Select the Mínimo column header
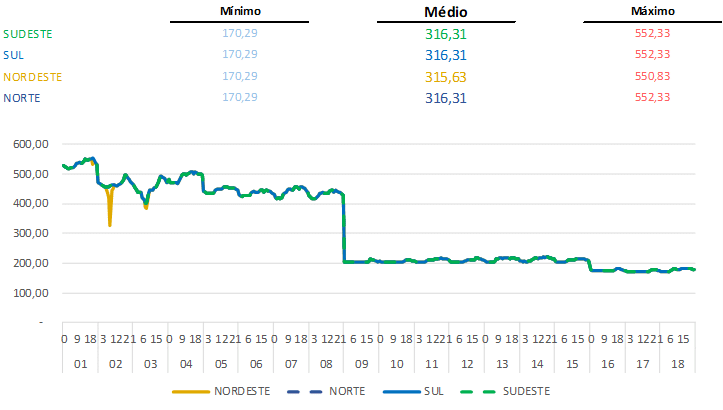 [x=239, y=11]
